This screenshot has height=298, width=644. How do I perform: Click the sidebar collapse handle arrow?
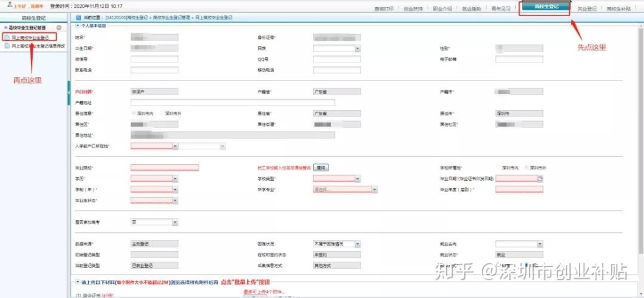coord(69,93)
